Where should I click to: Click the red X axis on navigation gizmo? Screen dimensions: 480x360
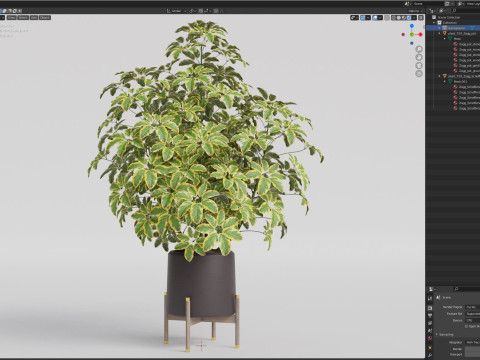420,34
